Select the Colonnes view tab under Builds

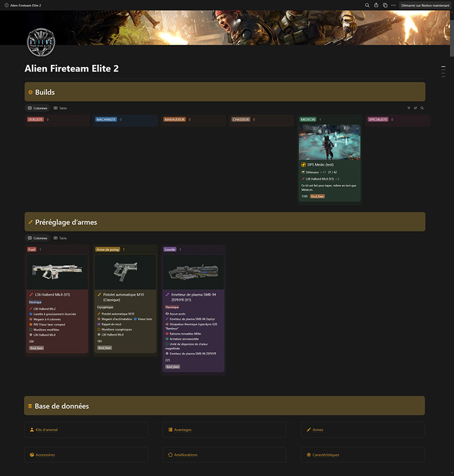[x=37, y=108]
